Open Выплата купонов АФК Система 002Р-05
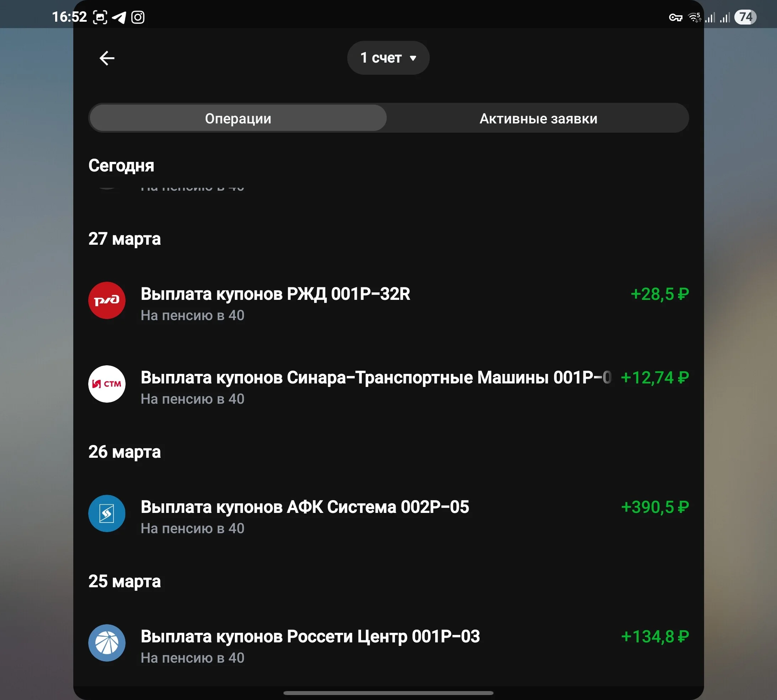 point(388,516)
